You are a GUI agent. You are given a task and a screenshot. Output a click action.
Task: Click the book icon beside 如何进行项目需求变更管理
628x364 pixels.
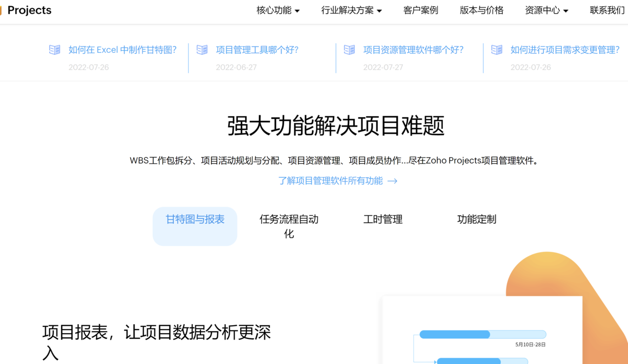tap(497, 50)
